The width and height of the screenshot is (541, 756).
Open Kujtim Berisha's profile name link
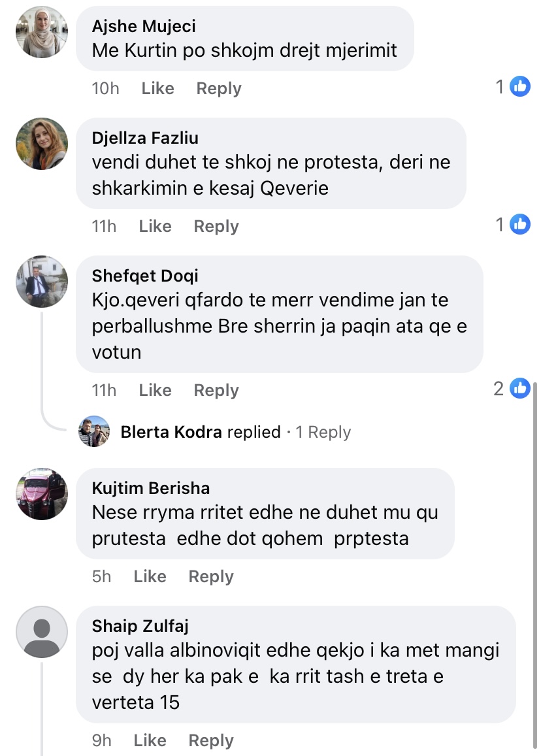151,488
